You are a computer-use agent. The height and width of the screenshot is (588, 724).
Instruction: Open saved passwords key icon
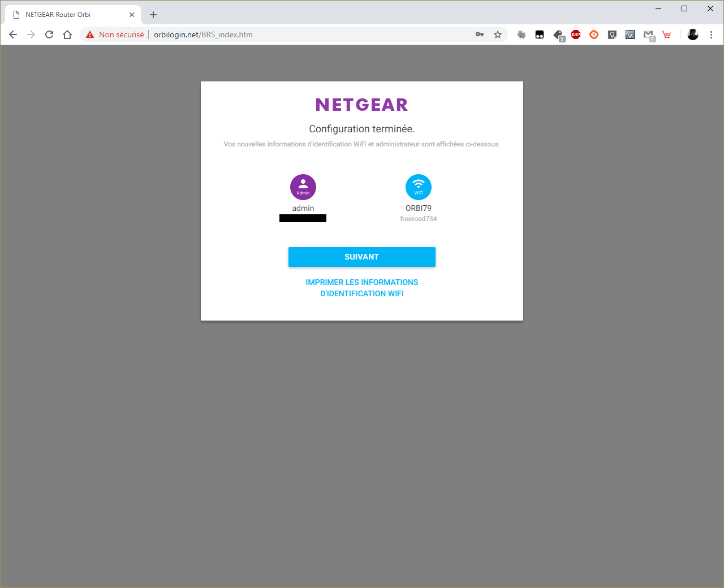coord(480,34)
